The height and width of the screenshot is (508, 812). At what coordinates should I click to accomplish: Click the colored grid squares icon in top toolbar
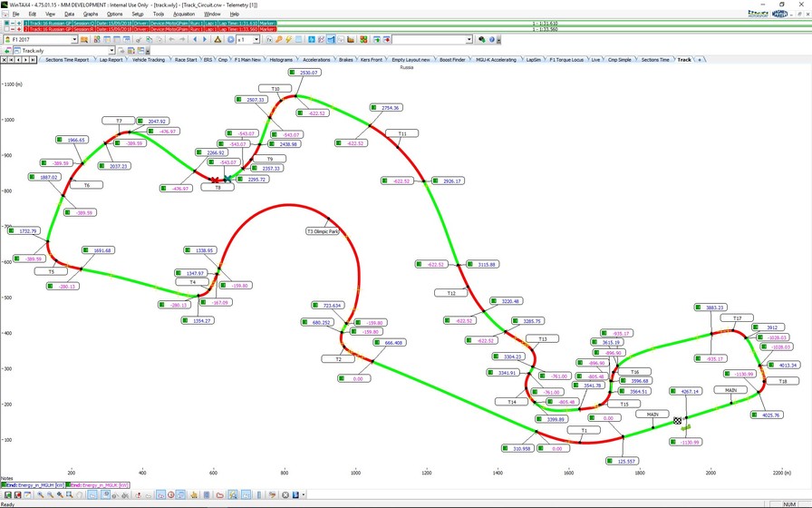(x=363, y=39)
